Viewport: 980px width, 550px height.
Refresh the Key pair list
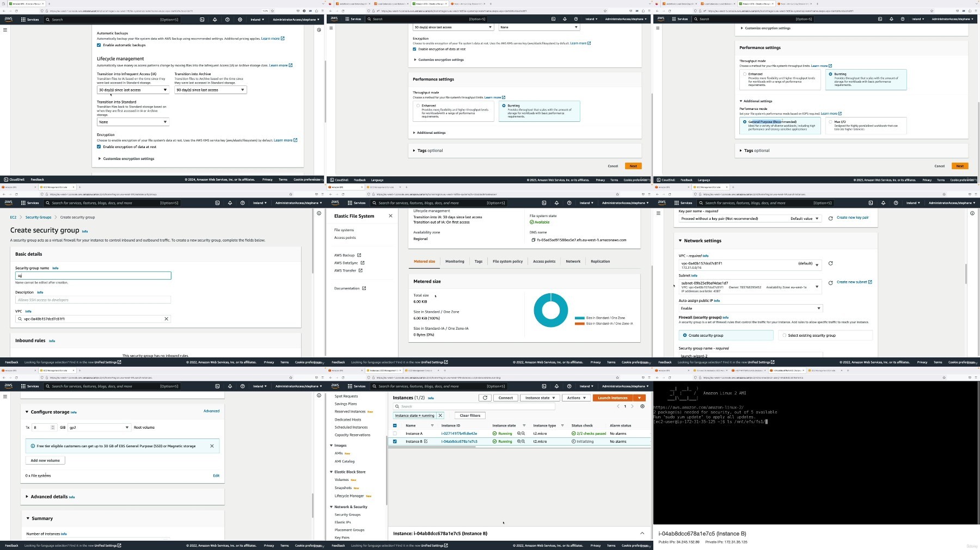(x=830, y=218)
